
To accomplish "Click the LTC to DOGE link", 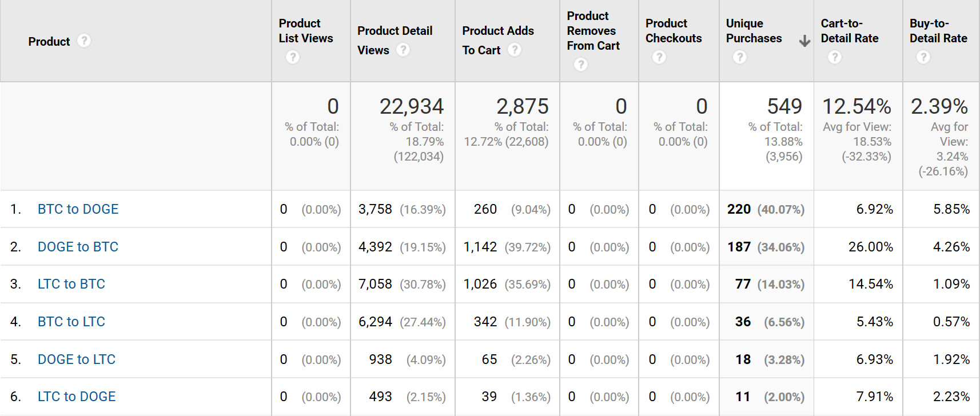I will point(77,397).
